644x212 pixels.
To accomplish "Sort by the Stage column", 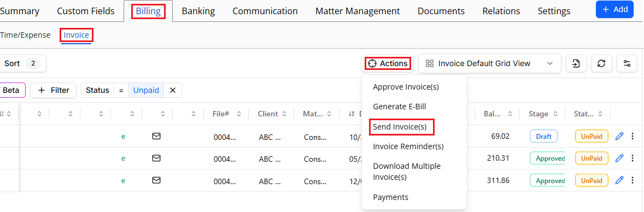I will click(x=542, y=114).
